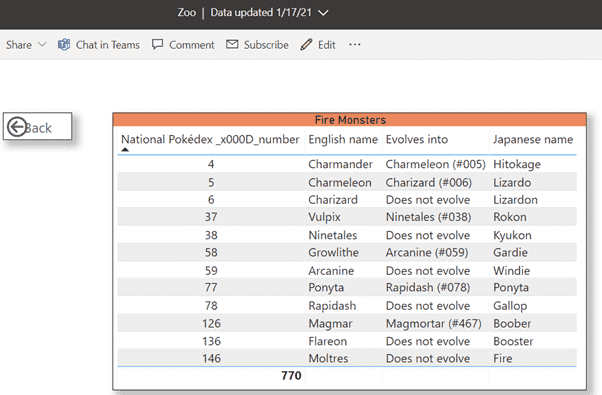The width and height of the screenshot is (602, 395).
Task: Expand the Share dropdown chevron
Action: (x=42, y=45)
